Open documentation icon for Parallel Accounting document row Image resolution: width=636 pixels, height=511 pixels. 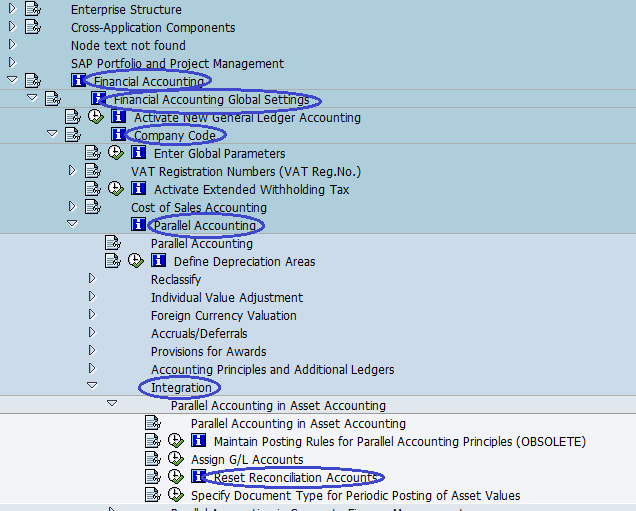[113, 243]
